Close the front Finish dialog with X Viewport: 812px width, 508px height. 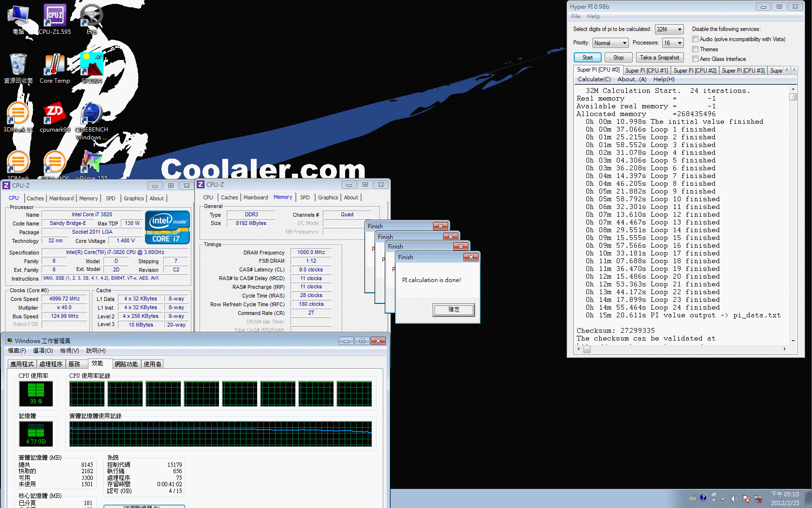(x=470, y=257)
